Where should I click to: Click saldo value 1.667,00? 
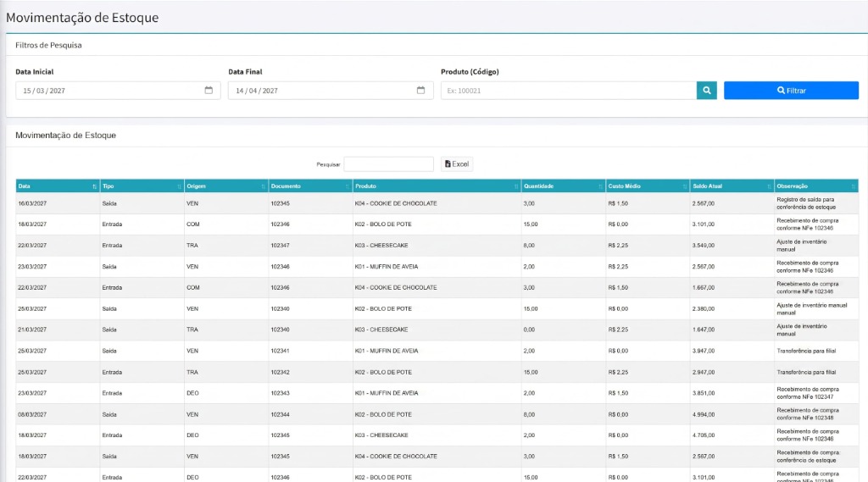(x=703, y=288)
